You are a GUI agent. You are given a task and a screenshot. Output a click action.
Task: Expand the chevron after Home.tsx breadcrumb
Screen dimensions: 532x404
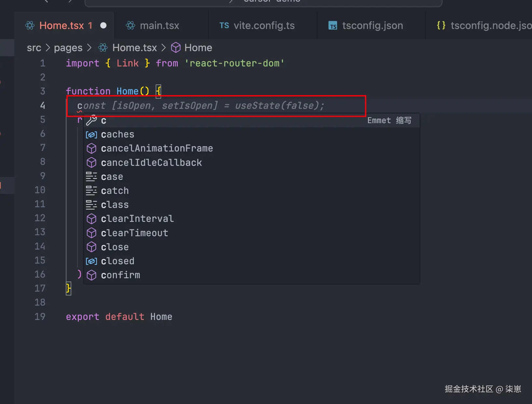(x=163, y=48)
